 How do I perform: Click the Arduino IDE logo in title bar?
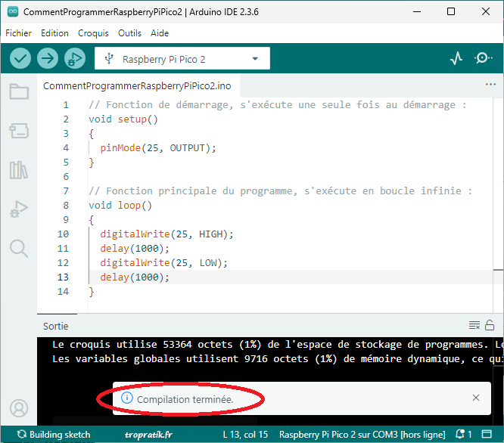[x=13, y=11]
